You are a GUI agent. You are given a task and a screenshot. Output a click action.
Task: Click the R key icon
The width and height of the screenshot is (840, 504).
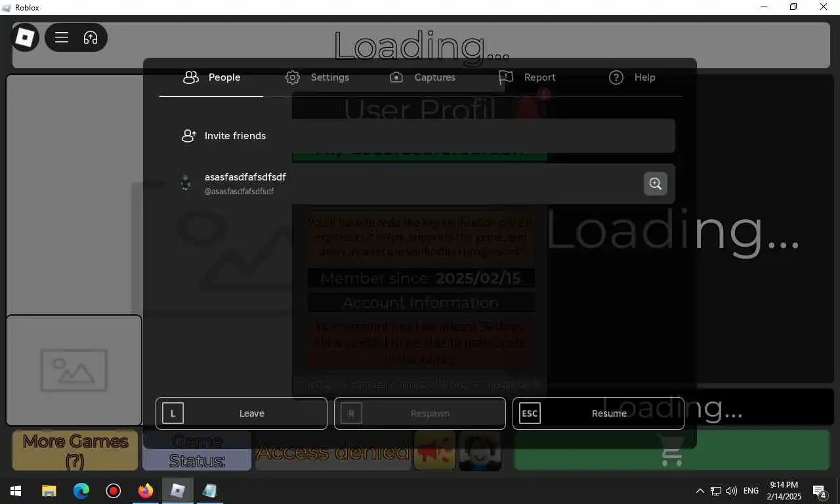351,413
